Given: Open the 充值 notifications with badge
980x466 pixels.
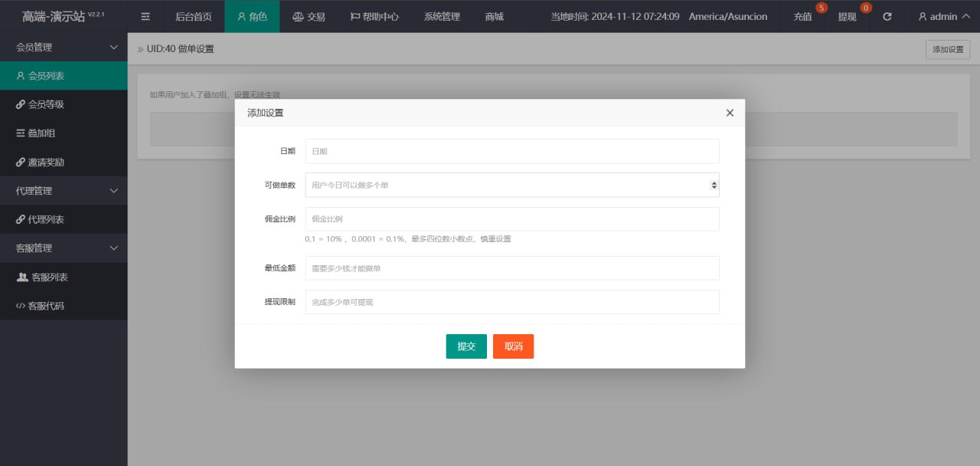Looking at the screenshot, I should click(x=803, y=16).
